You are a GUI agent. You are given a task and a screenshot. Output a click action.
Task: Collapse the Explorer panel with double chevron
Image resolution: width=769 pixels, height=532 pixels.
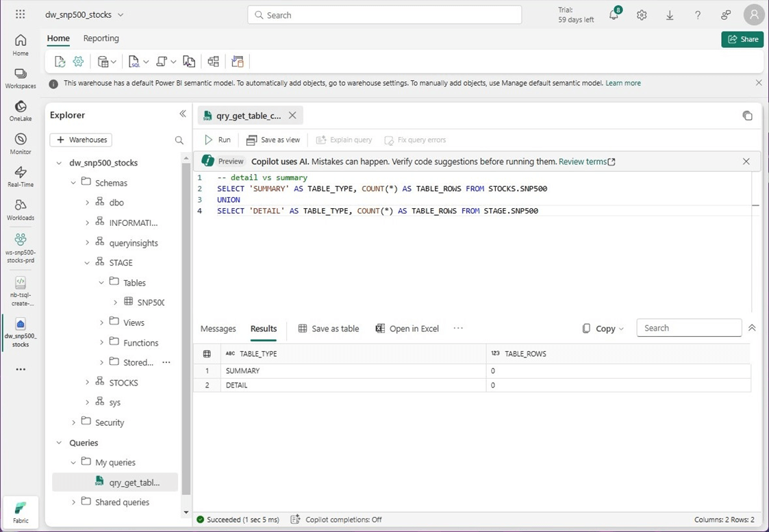coord(183,114)
